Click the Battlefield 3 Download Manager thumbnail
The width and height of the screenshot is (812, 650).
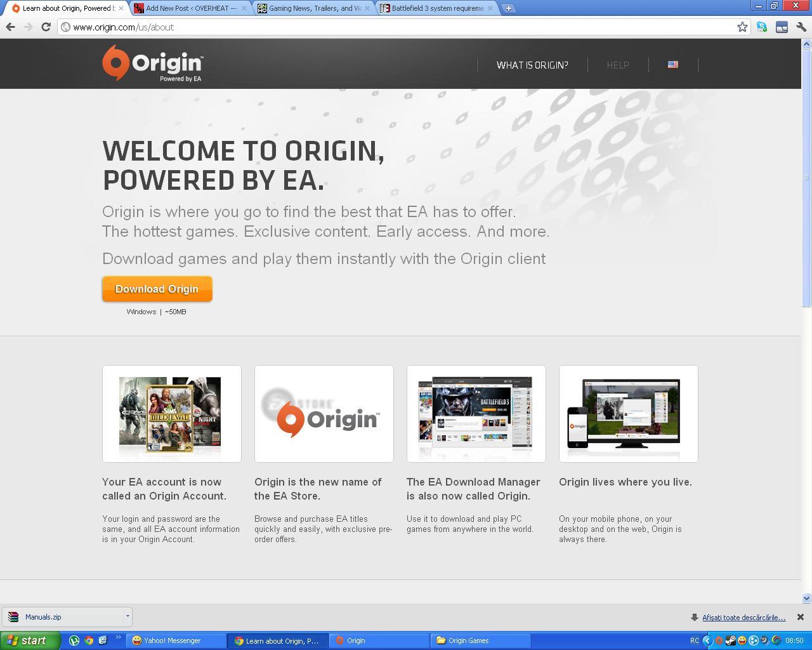click(x=476, y=413)
